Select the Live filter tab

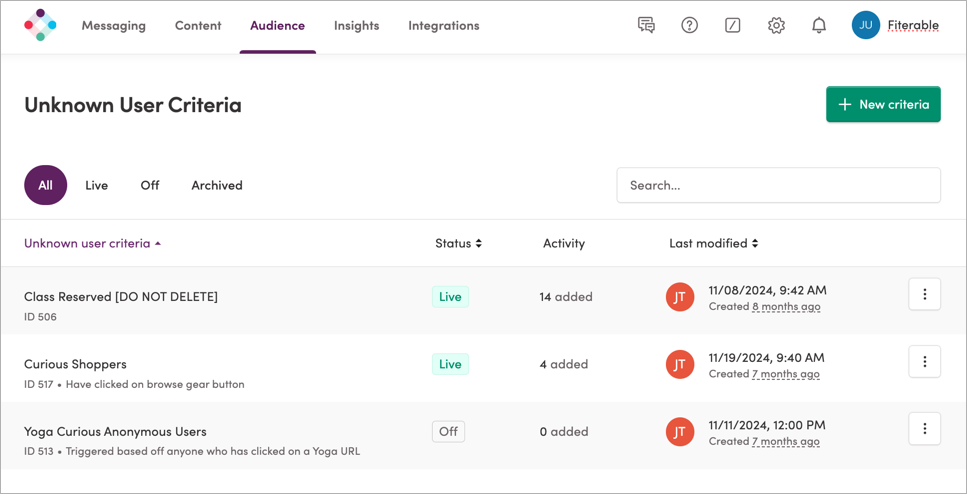click(96, 185)
